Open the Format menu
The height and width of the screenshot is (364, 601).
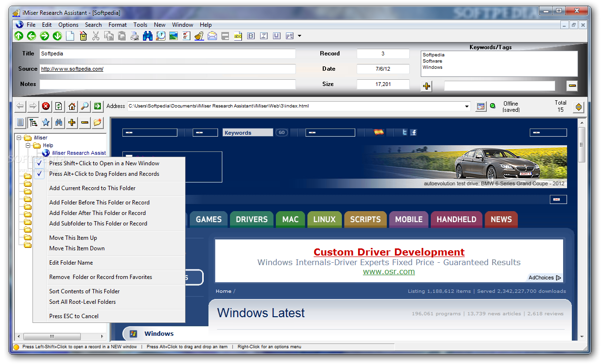click(x=118, y=25)
